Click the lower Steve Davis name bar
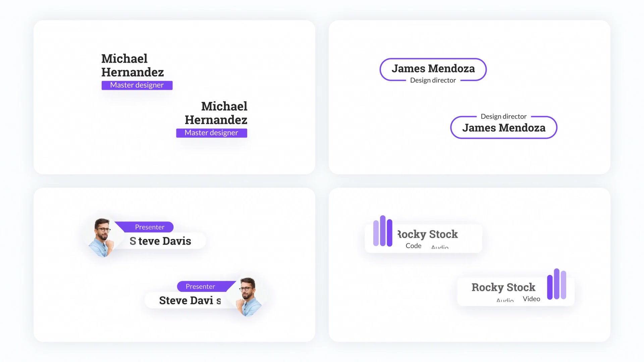Viewport: 644px width, 362px height. (191, 300)
